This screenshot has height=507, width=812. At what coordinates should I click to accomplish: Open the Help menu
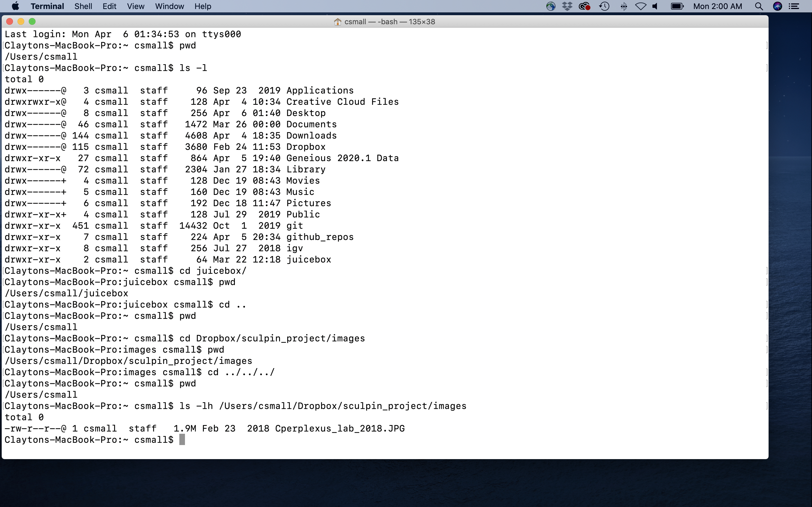coord(203,6)
